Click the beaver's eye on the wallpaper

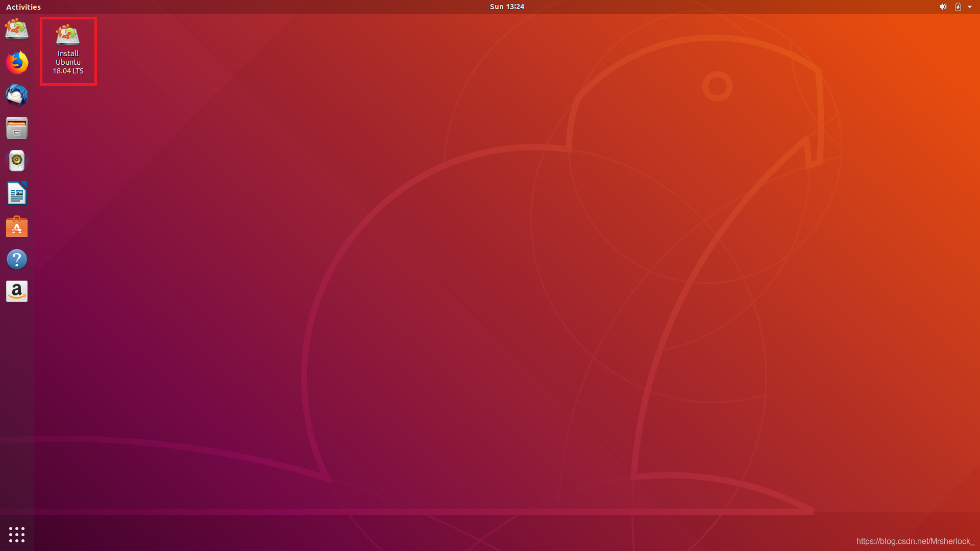[717, 86]
